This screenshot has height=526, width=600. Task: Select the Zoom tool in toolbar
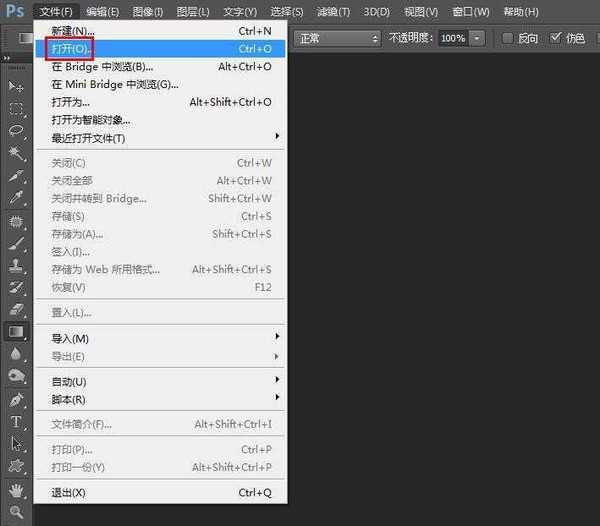coord(16,511)
